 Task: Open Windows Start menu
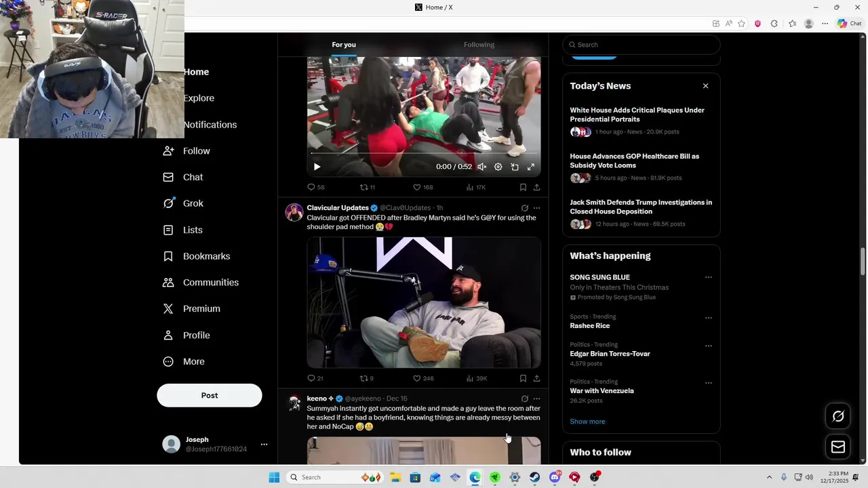274,477
